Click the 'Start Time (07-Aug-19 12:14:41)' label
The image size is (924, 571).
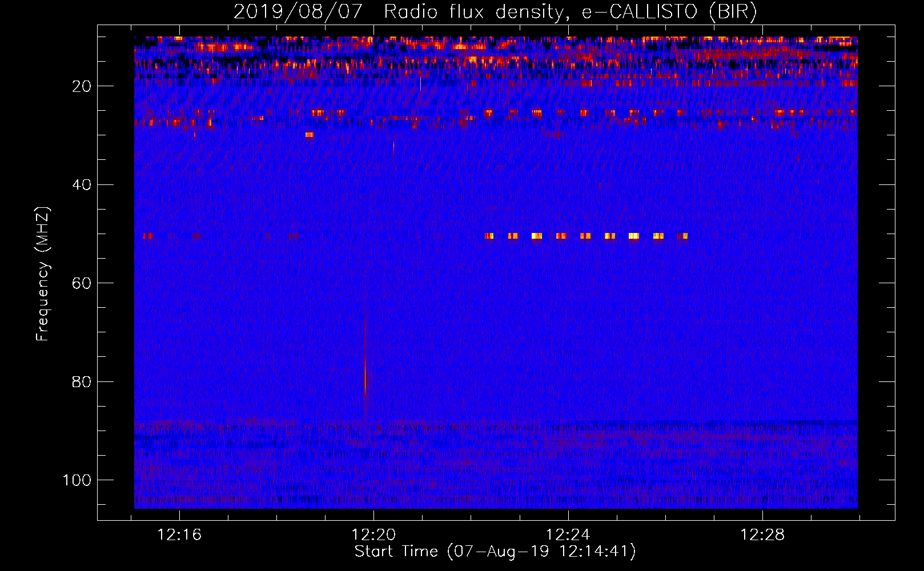[x=495, y=552]
